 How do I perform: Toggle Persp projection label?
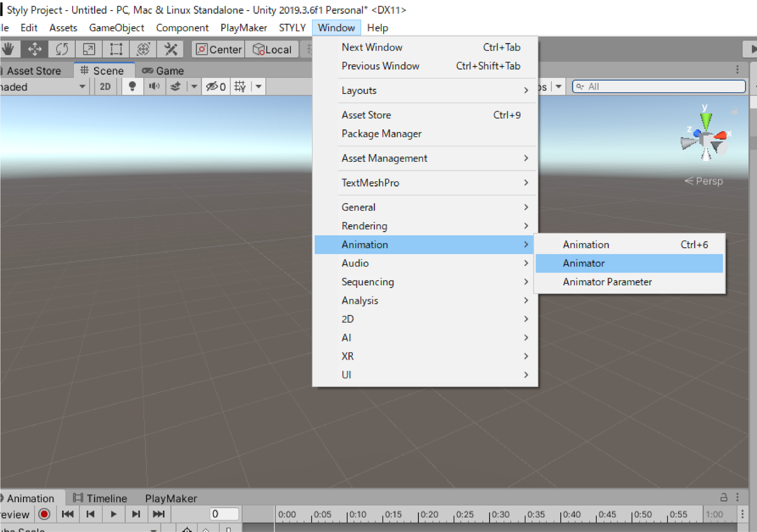[704, 181]
